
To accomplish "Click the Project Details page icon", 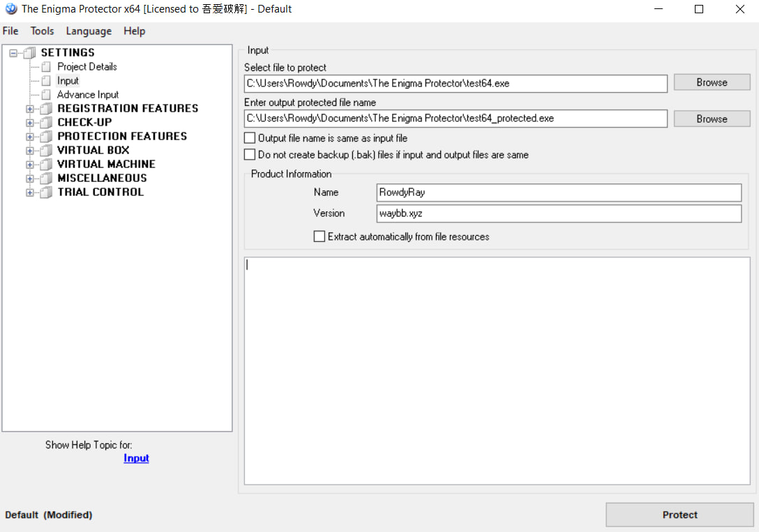I will tap(46, 67).
